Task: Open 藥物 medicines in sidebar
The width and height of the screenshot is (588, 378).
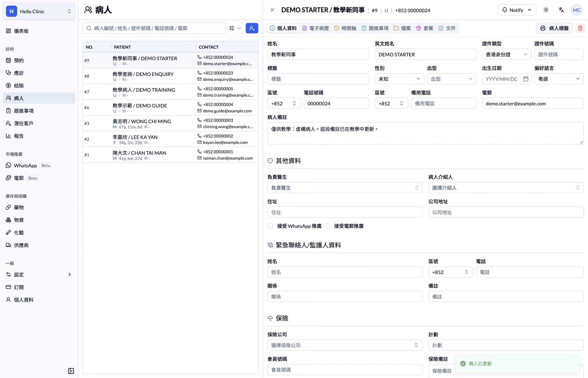Action: click(x=39, y=207)
